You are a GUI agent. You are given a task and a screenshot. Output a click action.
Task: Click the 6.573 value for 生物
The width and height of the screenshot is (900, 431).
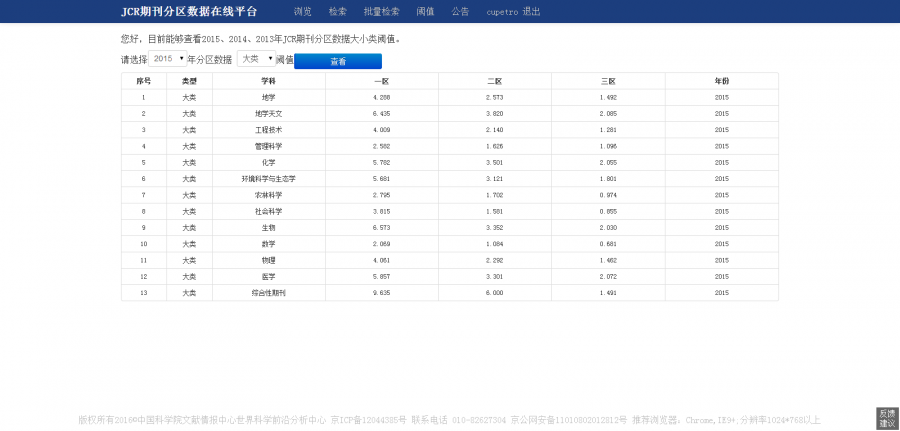click(382, 228)
